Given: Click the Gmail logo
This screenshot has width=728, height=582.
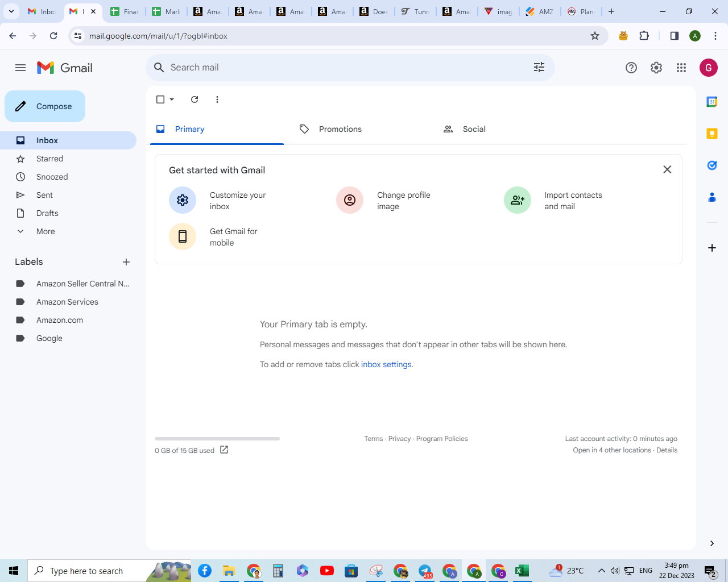Looking at the screenshot, I should 65,68.
